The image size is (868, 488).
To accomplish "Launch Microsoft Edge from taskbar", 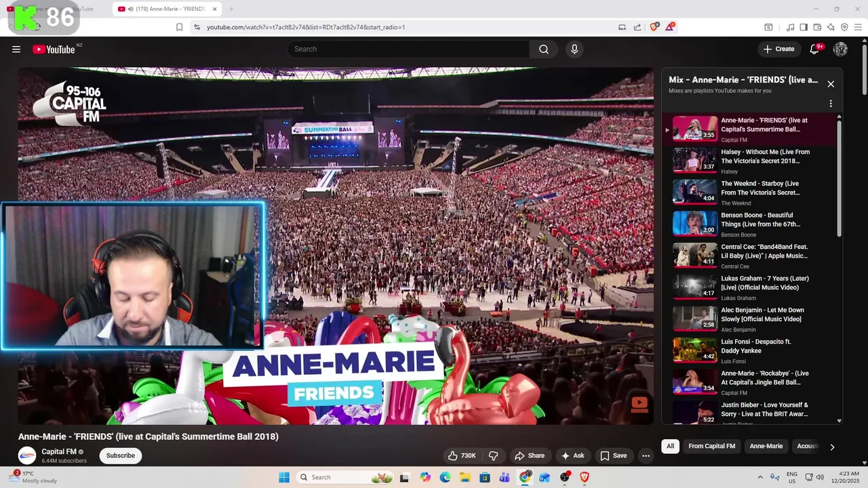I will [x=445, y=477].
